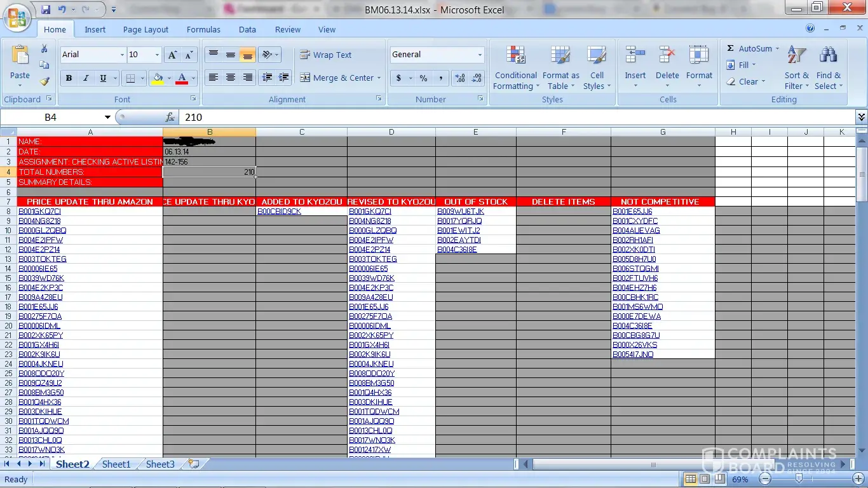Viewport: 868px width, 488px height.
Task: Open the B00CBID9CK link in column C
Action: click(x=279, y=212)
